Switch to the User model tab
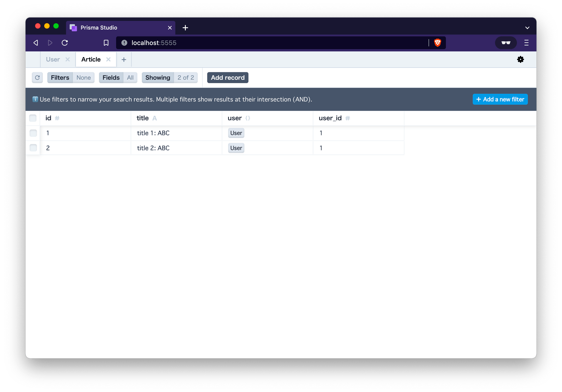Viewport: 562px width, 392px height. point(53,59)
